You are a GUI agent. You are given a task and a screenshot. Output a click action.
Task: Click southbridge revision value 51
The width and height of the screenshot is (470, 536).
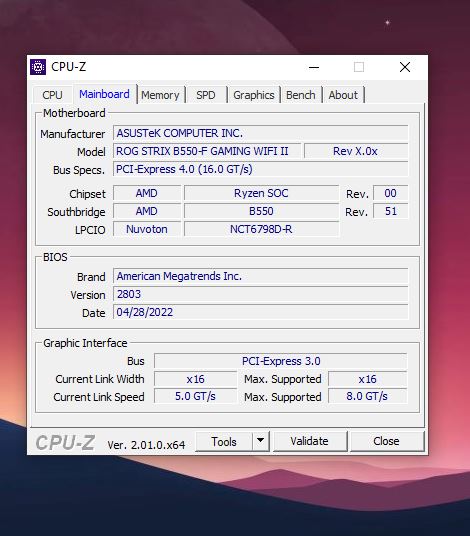(390, 211)
